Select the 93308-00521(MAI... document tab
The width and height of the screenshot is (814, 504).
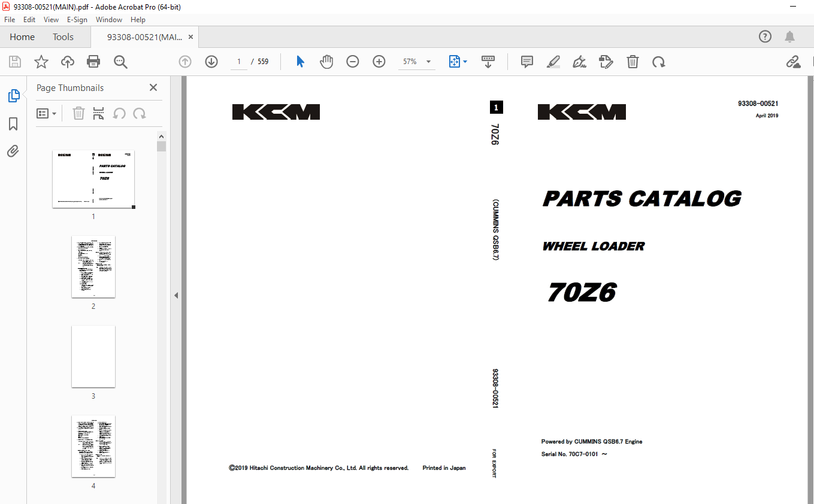145,37
